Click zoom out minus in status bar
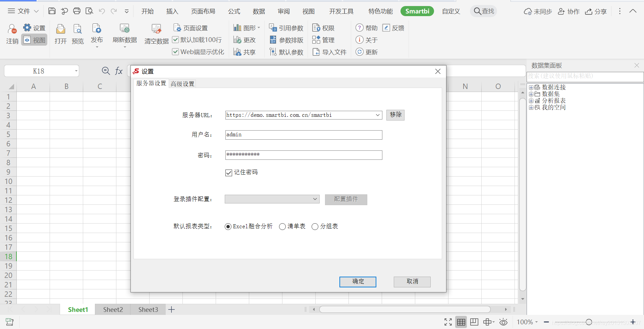Image resolution: width=644 pixels, height=329 pixels. [546, 322]
